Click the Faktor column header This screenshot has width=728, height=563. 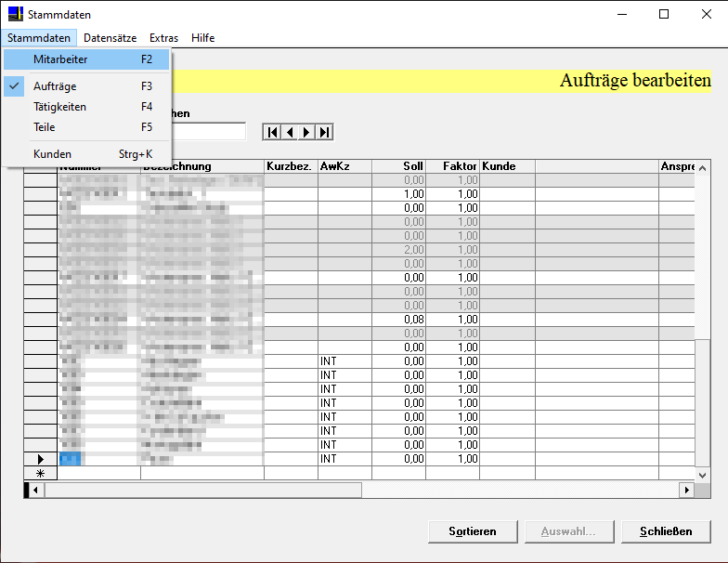pyautogui.click(x=453, y=166)
